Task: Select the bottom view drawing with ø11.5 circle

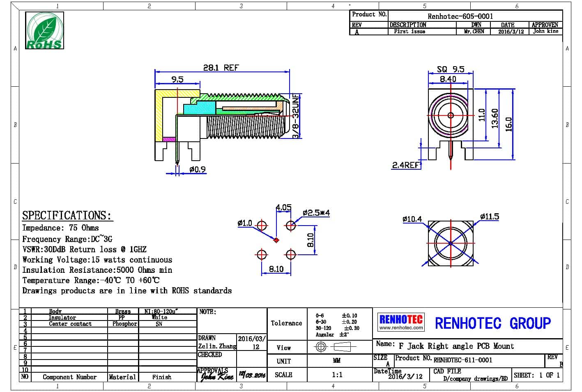Action: [451, 243]
